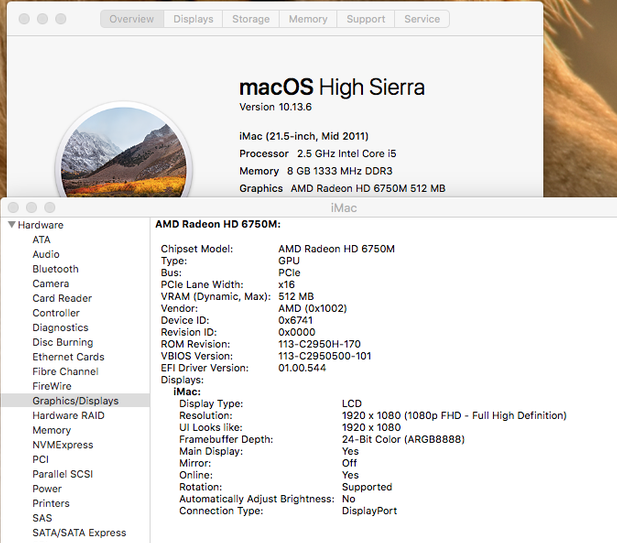The image size is (617, 543).
Task: Click the macOS High Sierra mountain icon
Action: (x=124, y=151)
